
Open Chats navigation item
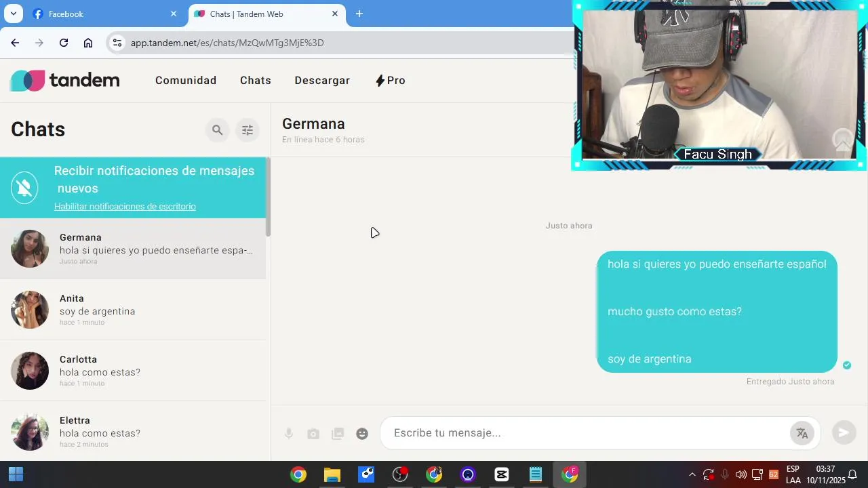(256, 81)
